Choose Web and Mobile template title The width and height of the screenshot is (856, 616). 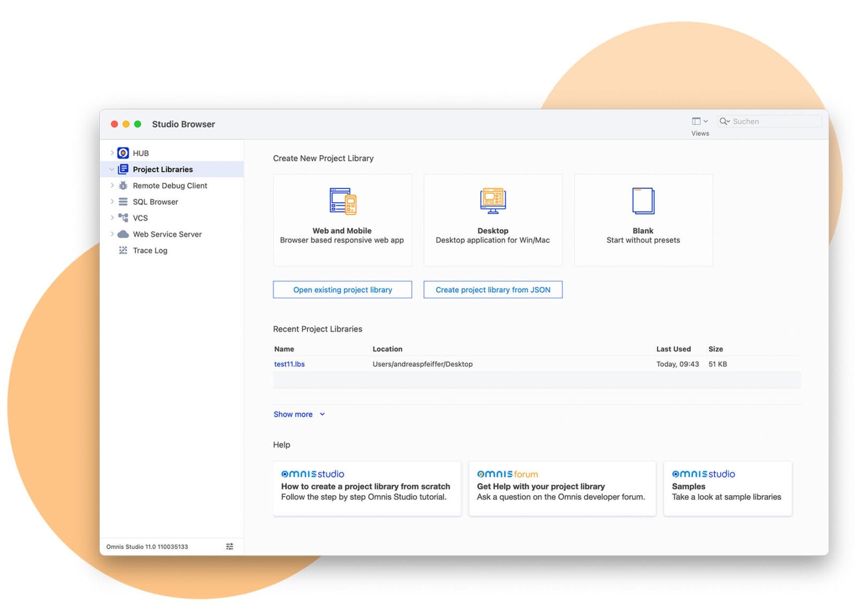click(x=342, y=231)
